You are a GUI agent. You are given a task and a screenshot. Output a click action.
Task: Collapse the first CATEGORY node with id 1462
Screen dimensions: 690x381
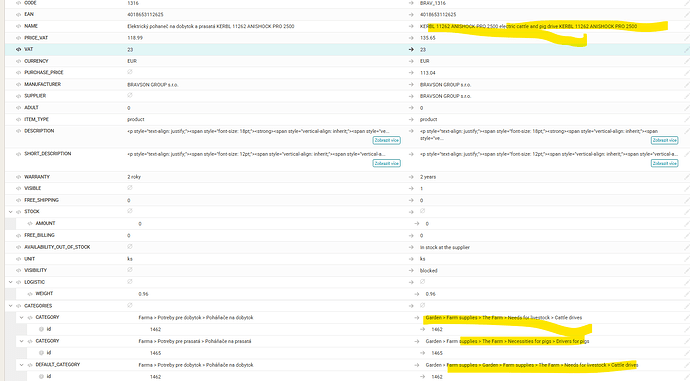[x=22, y=317]
